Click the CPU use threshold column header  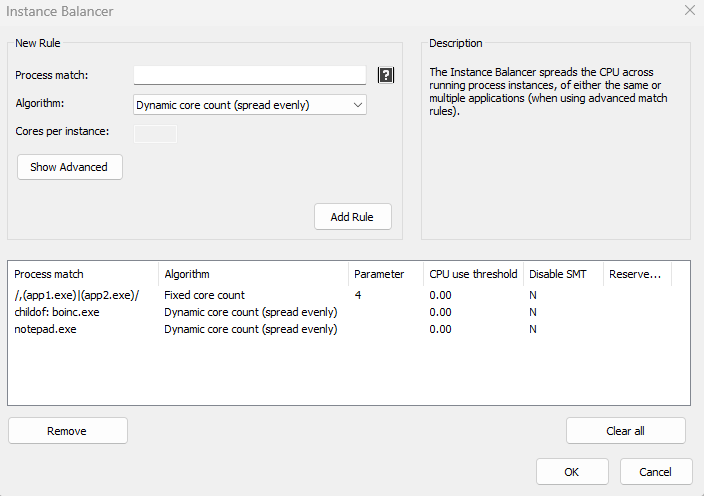pos(472,274)
